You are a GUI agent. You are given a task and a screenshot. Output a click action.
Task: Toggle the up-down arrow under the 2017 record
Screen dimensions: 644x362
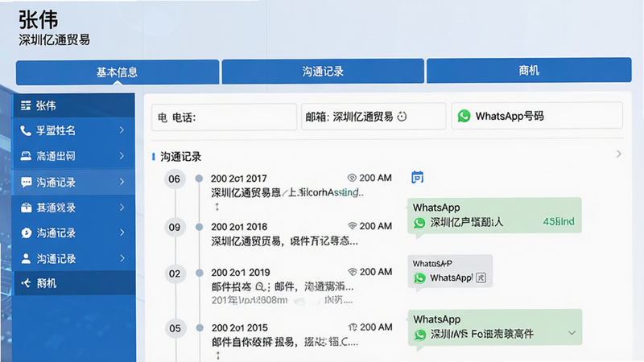tap(217, 207)
